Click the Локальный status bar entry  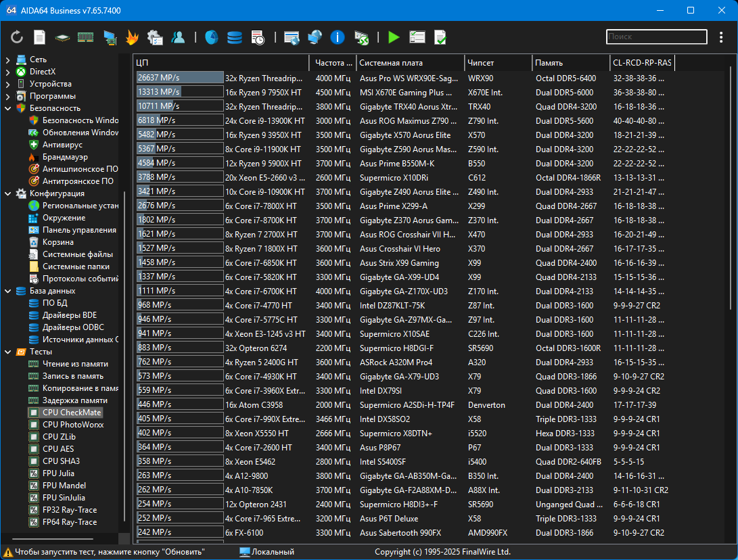pos(267,552)
